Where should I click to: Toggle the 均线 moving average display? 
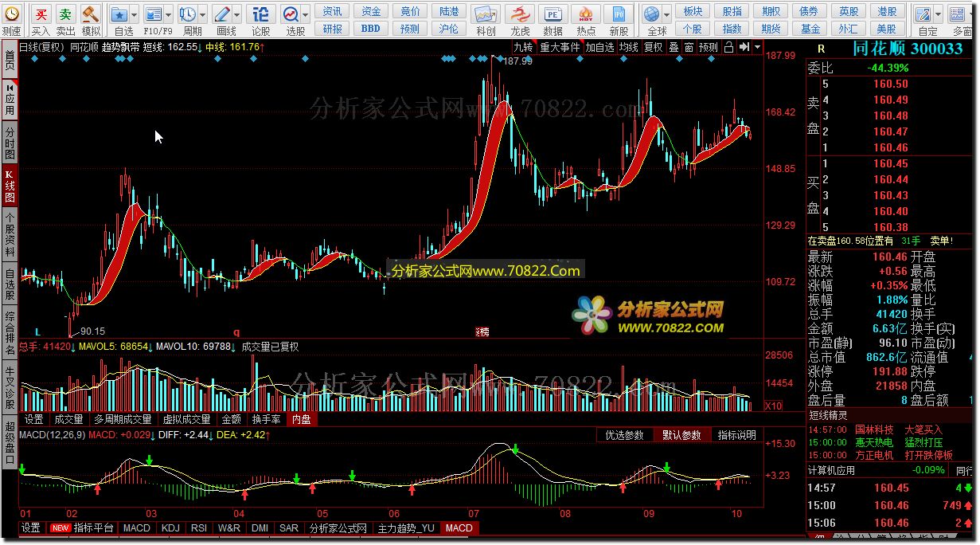pyautogui.click(x=629, y=47)
